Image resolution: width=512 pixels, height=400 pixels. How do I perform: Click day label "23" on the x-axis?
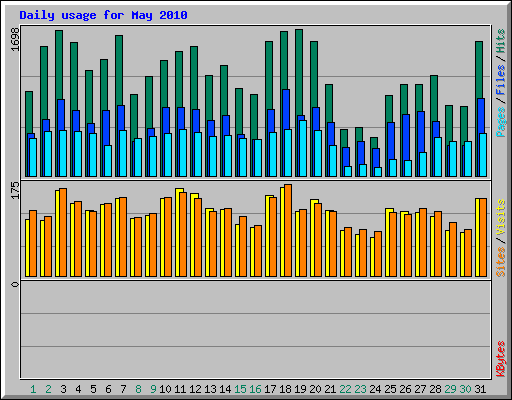[360, 389]
